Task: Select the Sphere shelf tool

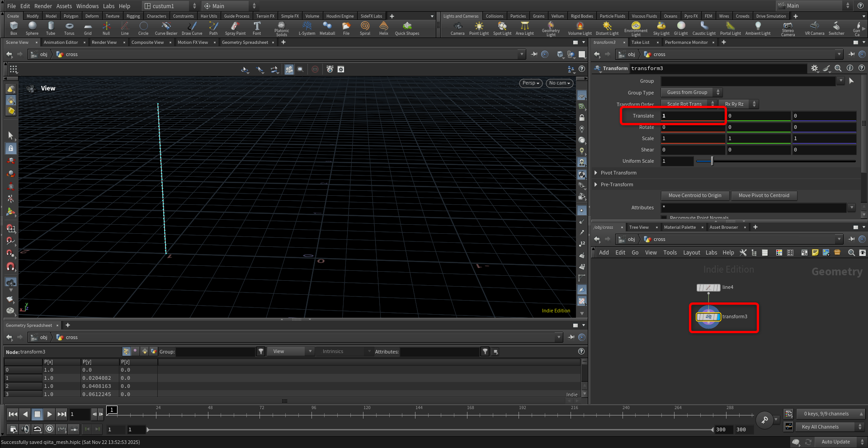Action: point(32,28)
